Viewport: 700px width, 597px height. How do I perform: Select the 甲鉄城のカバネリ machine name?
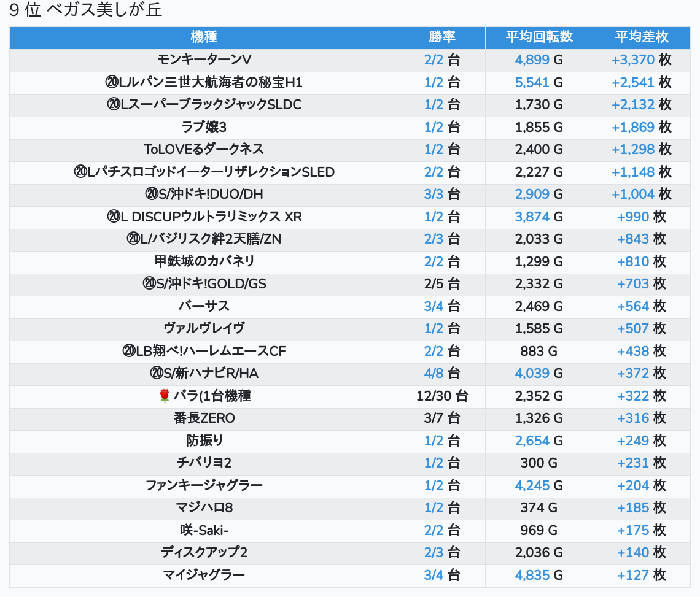(204, 261)
